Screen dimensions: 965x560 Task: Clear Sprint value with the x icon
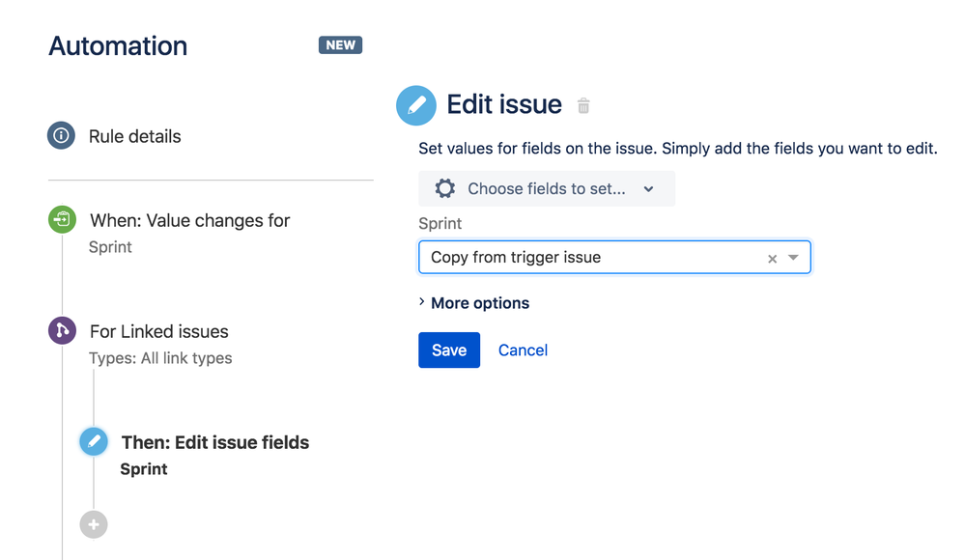click(x=772, y=258)
